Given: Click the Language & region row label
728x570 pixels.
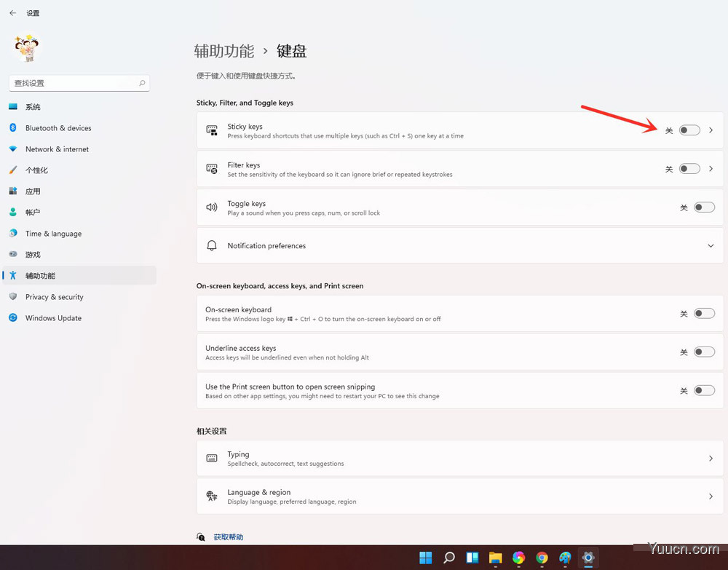Looking at the screenshot, I should click(259, 492).
